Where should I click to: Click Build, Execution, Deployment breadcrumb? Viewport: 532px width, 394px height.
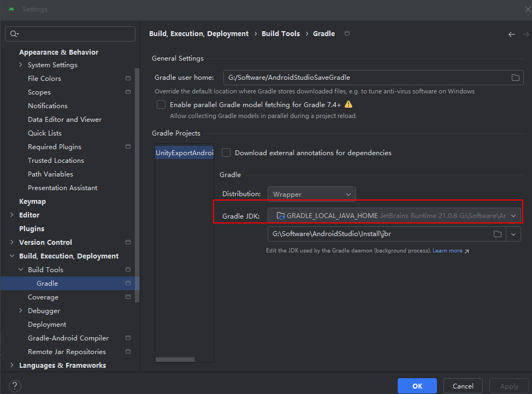click(199, 33)
